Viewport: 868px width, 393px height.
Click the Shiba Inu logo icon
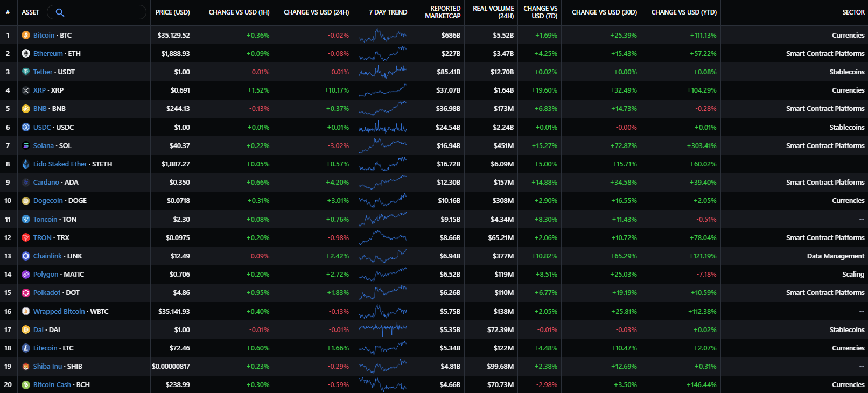pos(25,367)
